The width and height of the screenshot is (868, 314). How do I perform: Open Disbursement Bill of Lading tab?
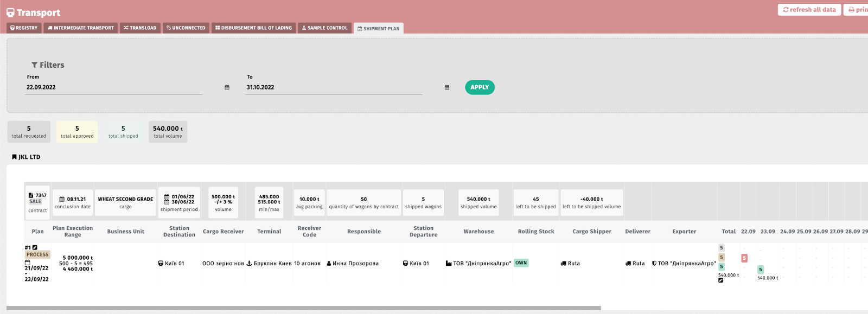[253, 28]
